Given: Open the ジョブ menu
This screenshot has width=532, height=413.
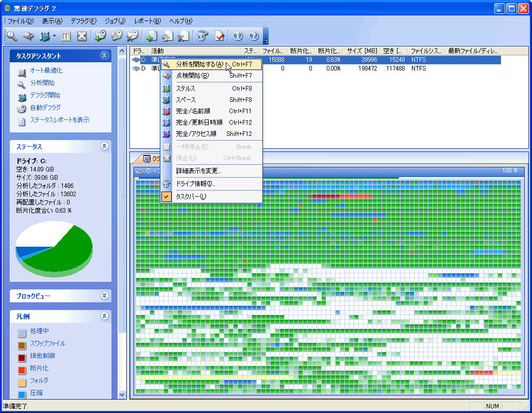Looking at the screenshot, I should pos(115,21).
